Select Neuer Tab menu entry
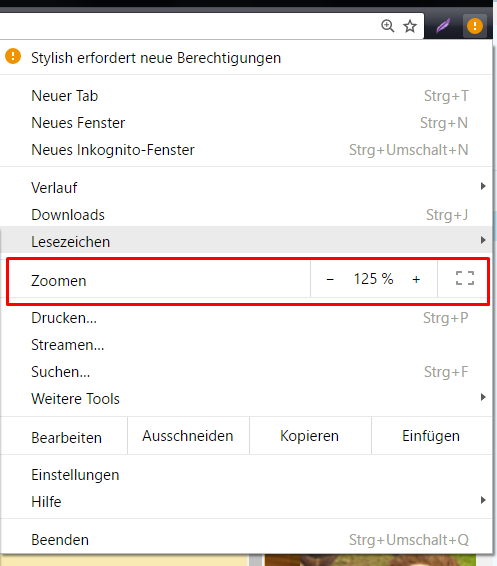The height and width of the screenshot is (566, 497). pos(246,96)
